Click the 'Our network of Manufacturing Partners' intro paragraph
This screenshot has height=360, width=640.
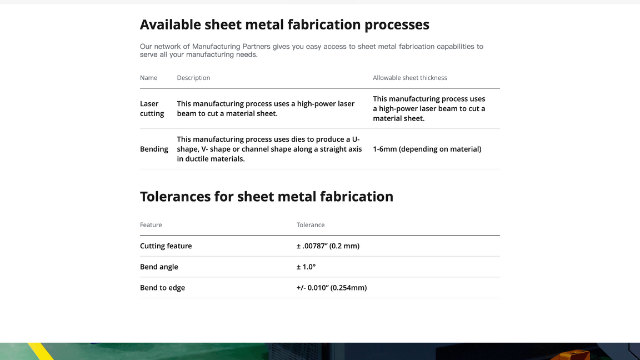311,51
